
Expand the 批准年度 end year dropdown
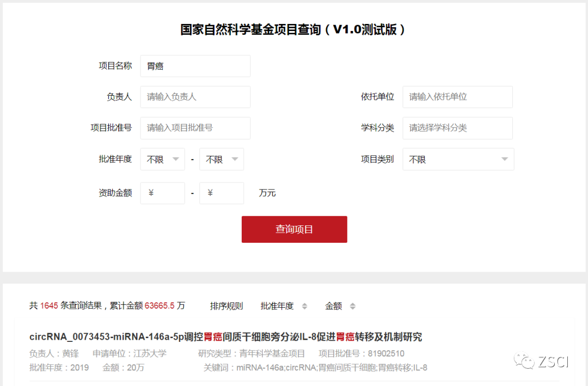pos(221,160)
